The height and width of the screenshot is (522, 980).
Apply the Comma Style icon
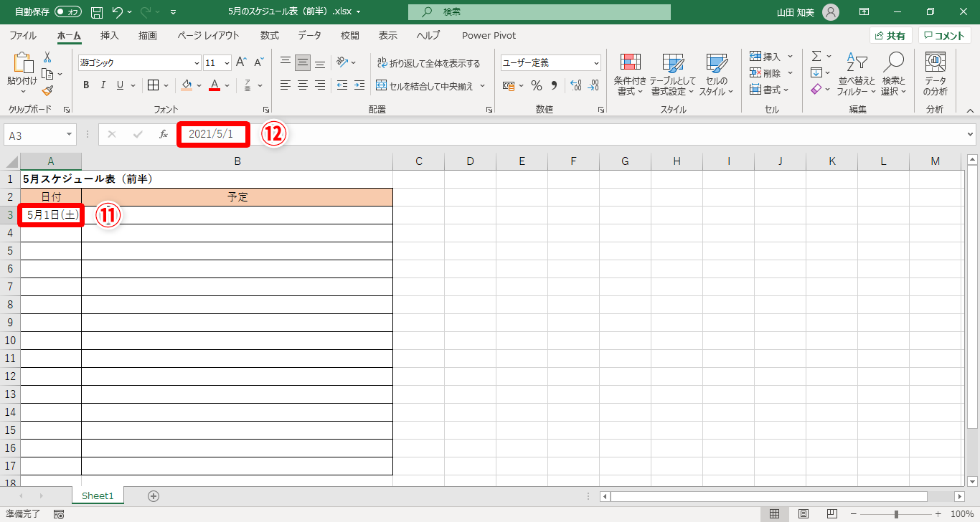[x=554, y=85]
